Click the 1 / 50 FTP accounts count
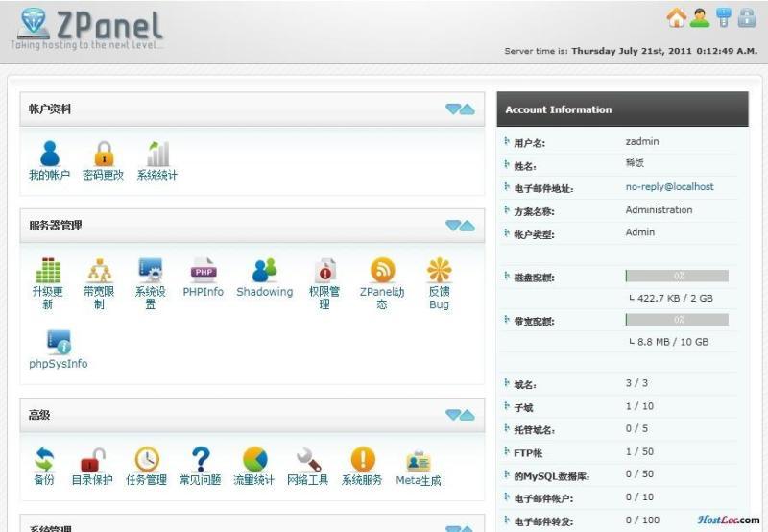Viewport: 768px width, 532px height. point(639,451)
